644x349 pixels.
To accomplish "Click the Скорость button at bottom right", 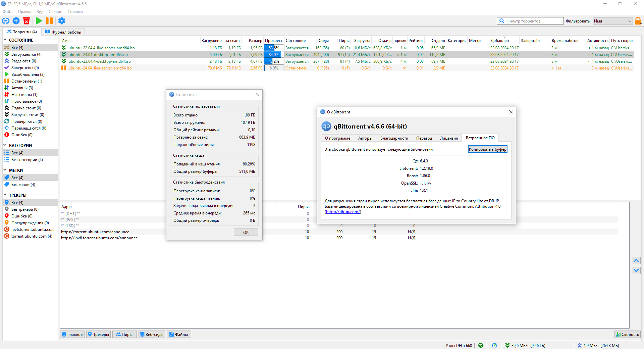I will tap(628, 335).
